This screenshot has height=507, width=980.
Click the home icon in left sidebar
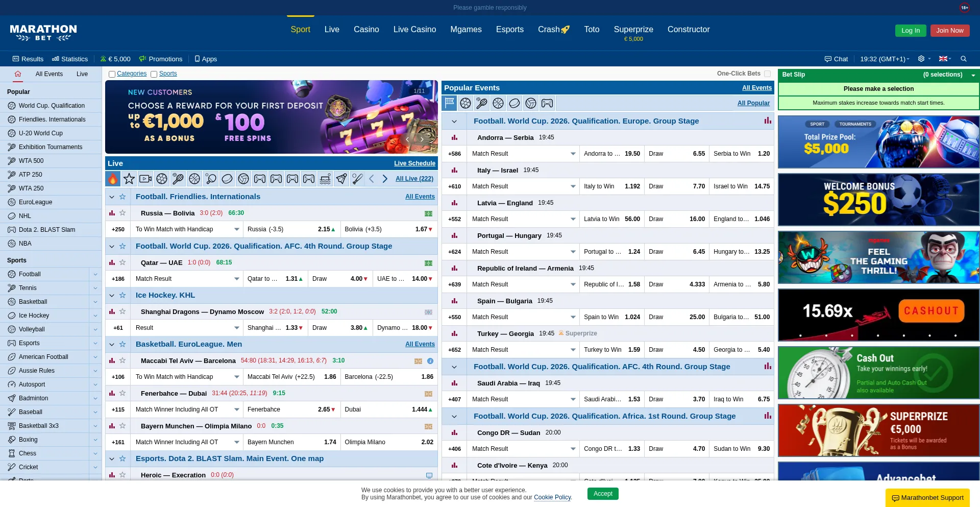coord(18,74)
